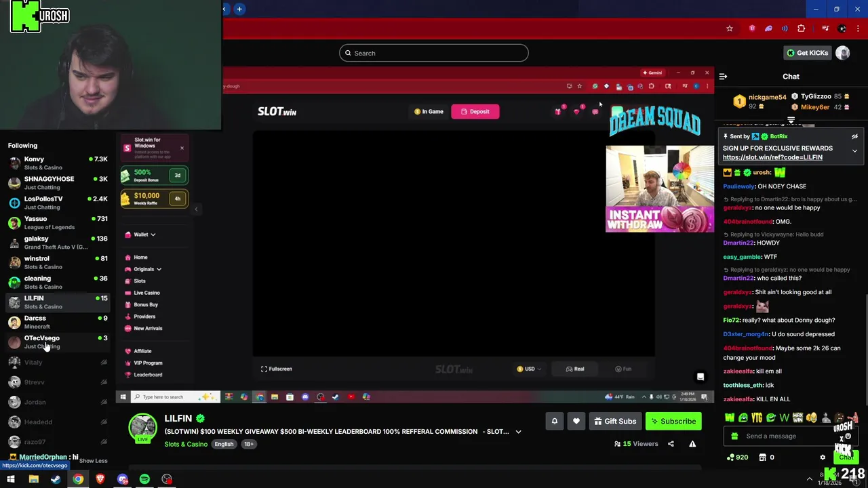Open LosPollosTV's channel in Following
868x488 pixels.
pos(58,203)
